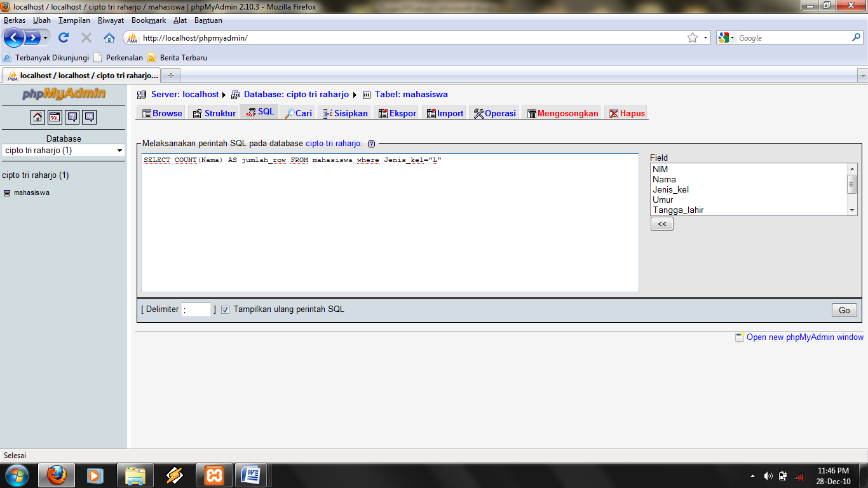
Task: Open XAMPP from the taskbar
Action: (214, 475)
